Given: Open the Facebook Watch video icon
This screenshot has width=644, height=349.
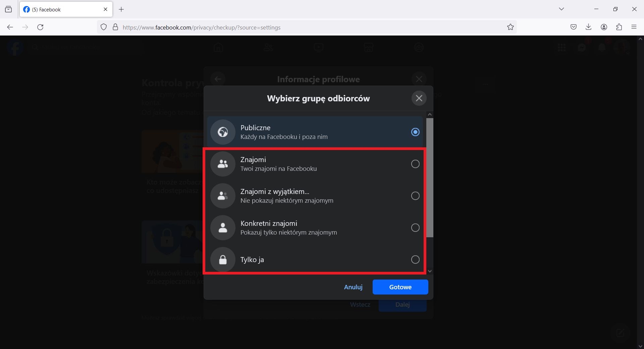Looking at the screenshot, I should [319, 47].
